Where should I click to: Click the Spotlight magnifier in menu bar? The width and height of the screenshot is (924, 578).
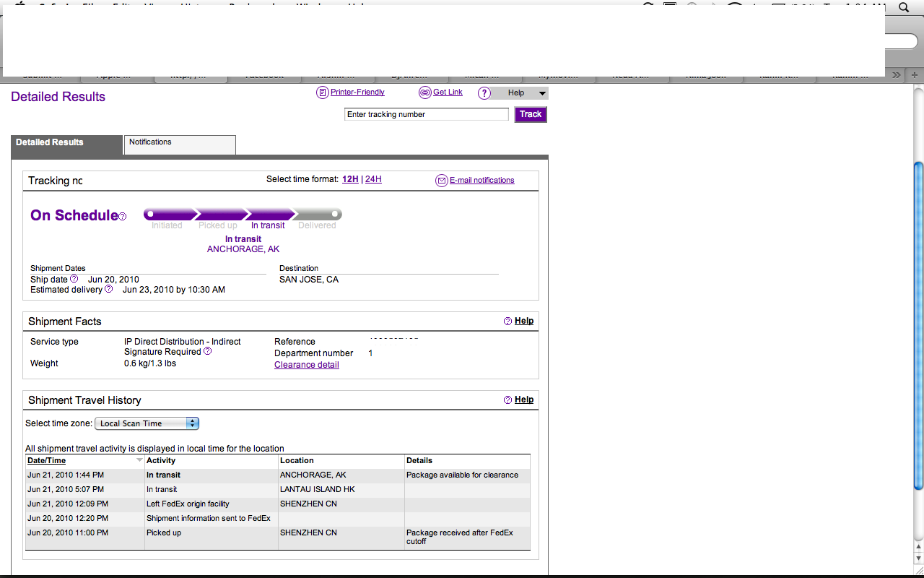click(903, 7)
